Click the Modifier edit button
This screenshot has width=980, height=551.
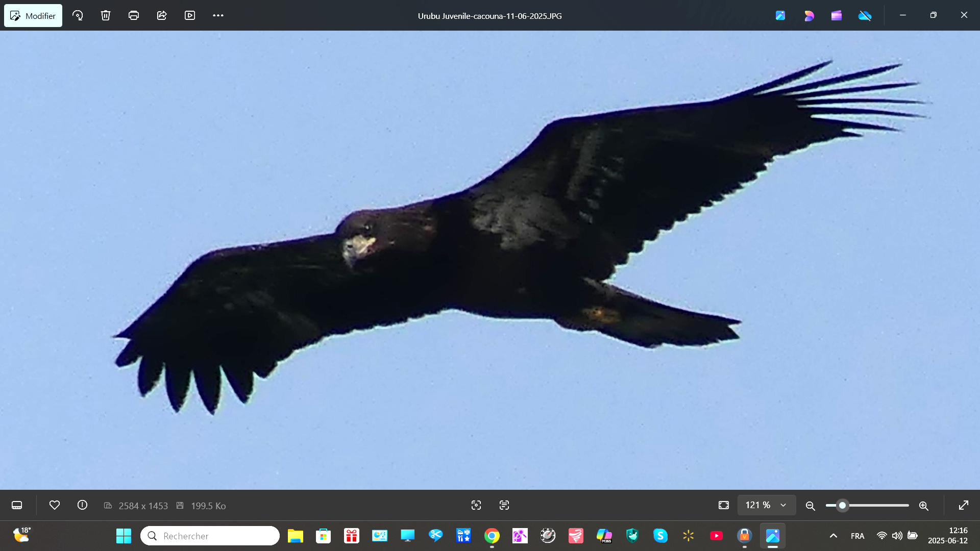(x=33, y=16)
